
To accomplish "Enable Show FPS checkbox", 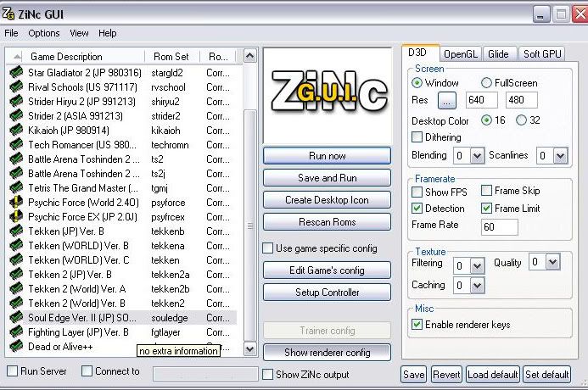I will (x=417, y=192).
